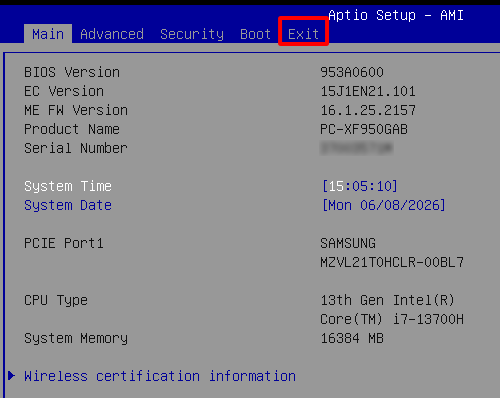Image resolution: width=500 pixels, height=398 pixels.
Task: Click the ME FW Version label
Action: click(76, 110)
